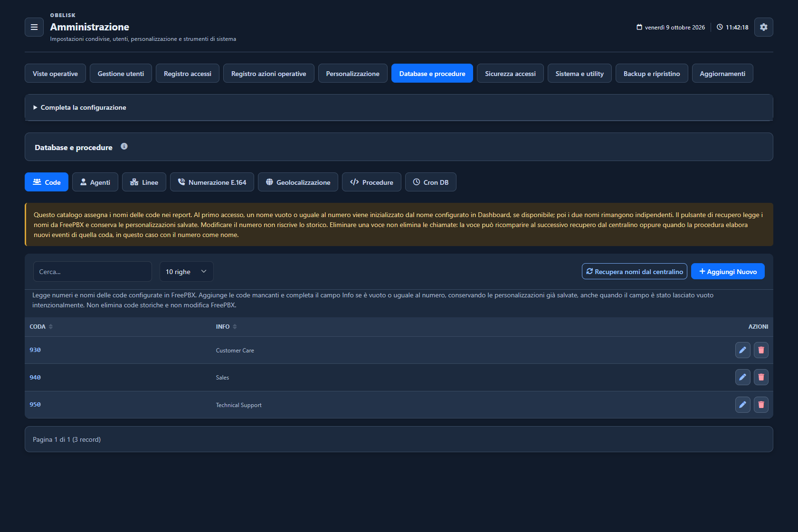Go to the Registro accessi tab
798x532 pixels.
[x=188, y=73]
